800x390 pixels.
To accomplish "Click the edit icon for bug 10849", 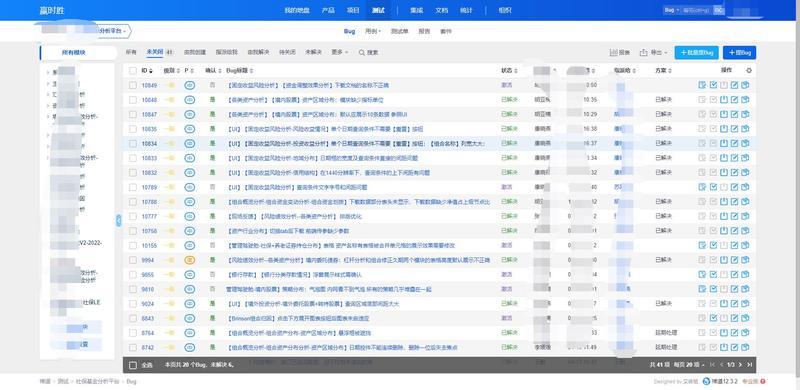I will pyautogui.click(x=735, y=85).
